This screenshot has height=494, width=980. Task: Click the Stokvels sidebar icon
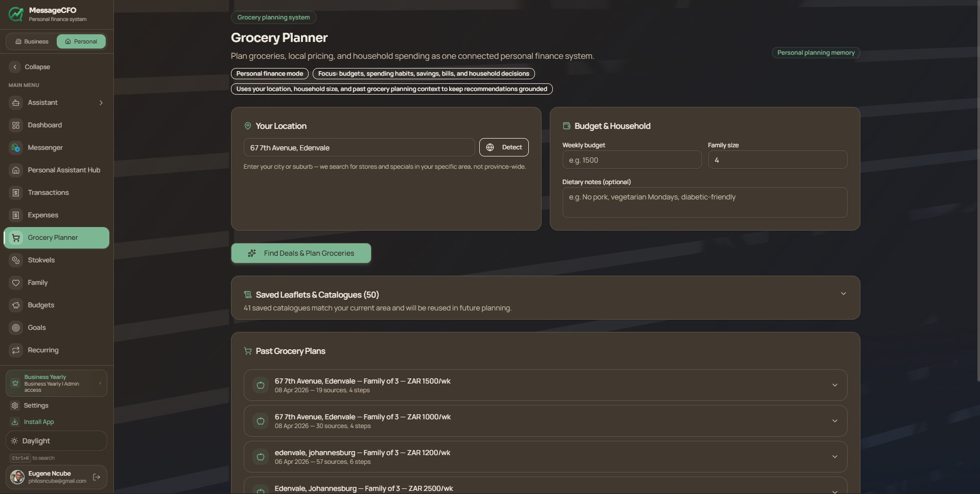16,260
